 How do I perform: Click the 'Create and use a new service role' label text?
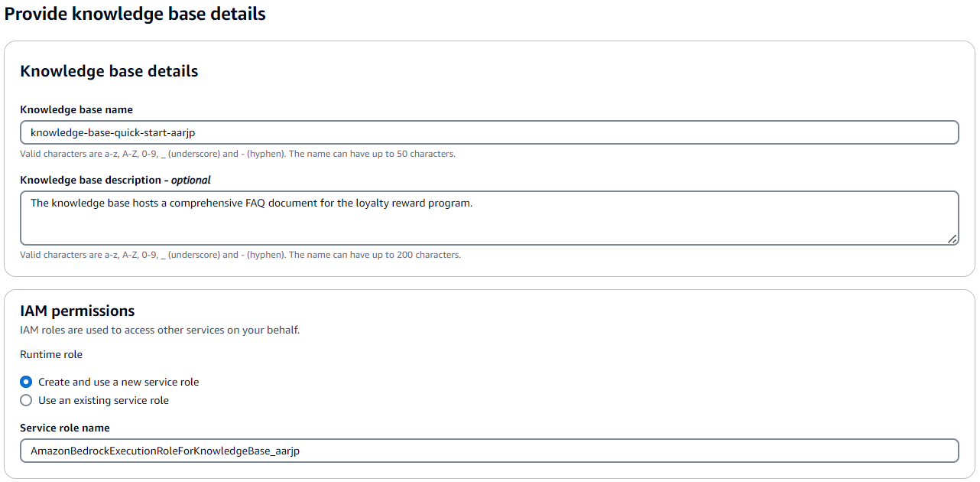coord(118,382)
